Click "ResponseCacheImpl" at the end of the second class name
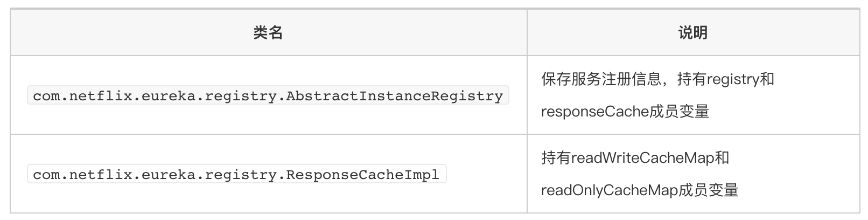Viewport: 868px width, 220px height. pyautogui.click(x=363, y=175)
